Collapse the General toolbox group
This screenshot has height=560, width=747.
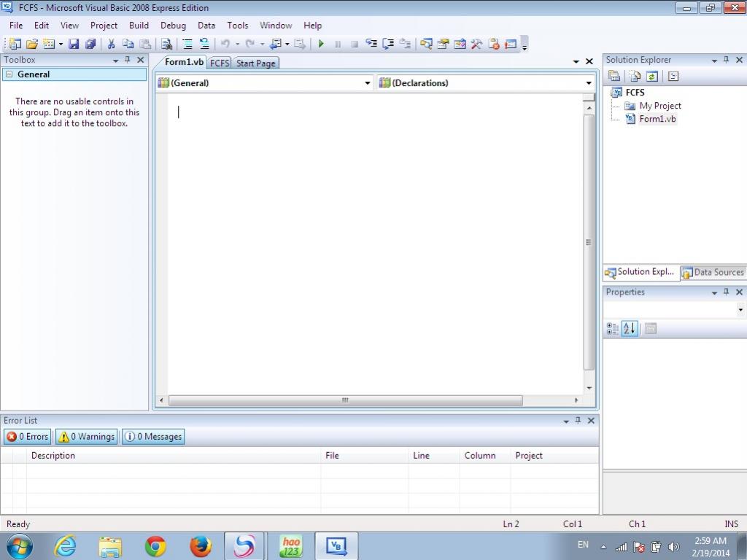[9, 74]
